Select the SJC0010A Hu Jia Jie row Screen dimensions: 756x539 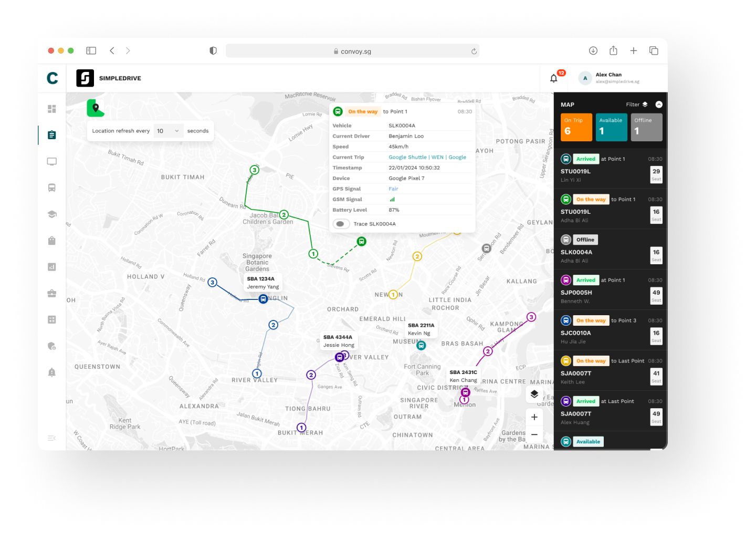click(610, 330)
